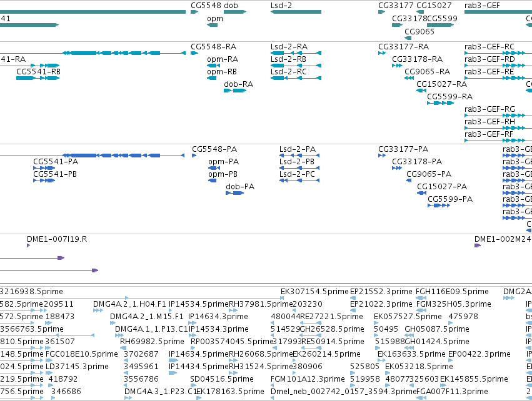This screenshot has width=532, height=401.
Task: Click the CG5548 gene label
Action: click(x=206, y=6)
